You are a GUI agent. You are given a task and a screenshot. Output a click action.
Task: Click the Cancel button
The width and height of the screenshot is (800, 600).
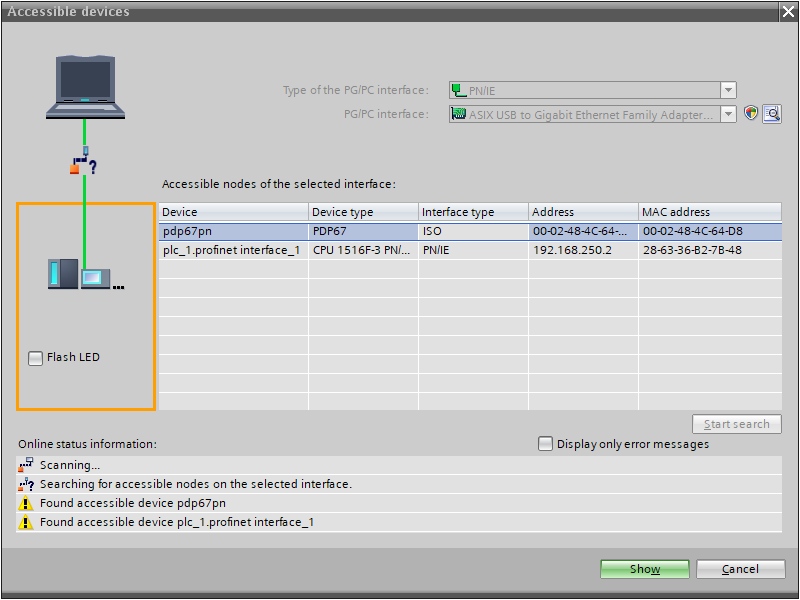click(740, 569)
